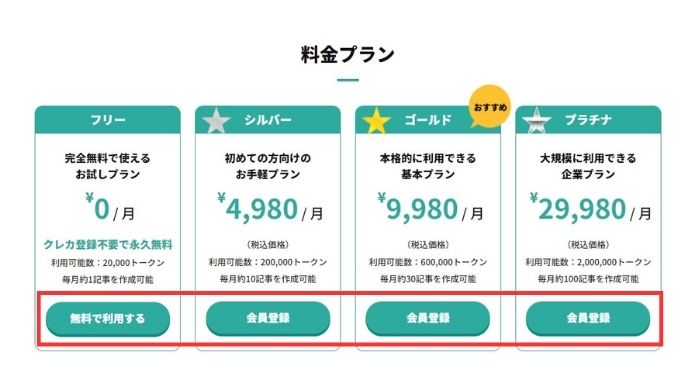700x366 pixels.
Task: Select the ゴールド plan header
Action: (x=428, y=120)
